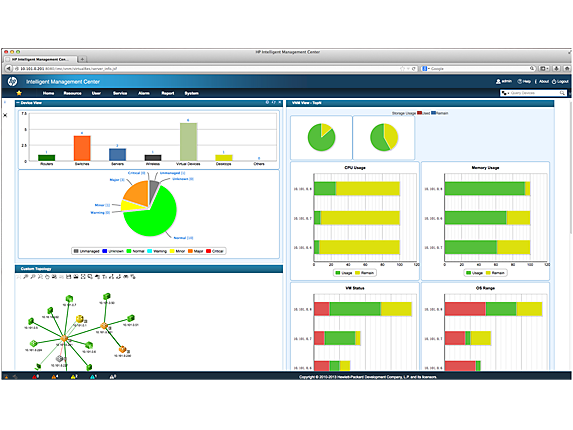Open the Service menu
Image resolution: width=573 pixels, height=430 pixels.
click(x=120, y=93)
